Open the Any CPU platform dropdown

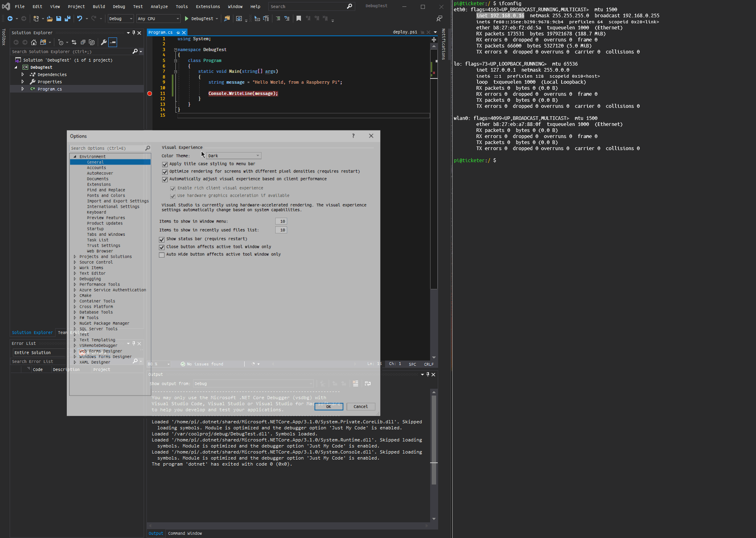(158, 19)
